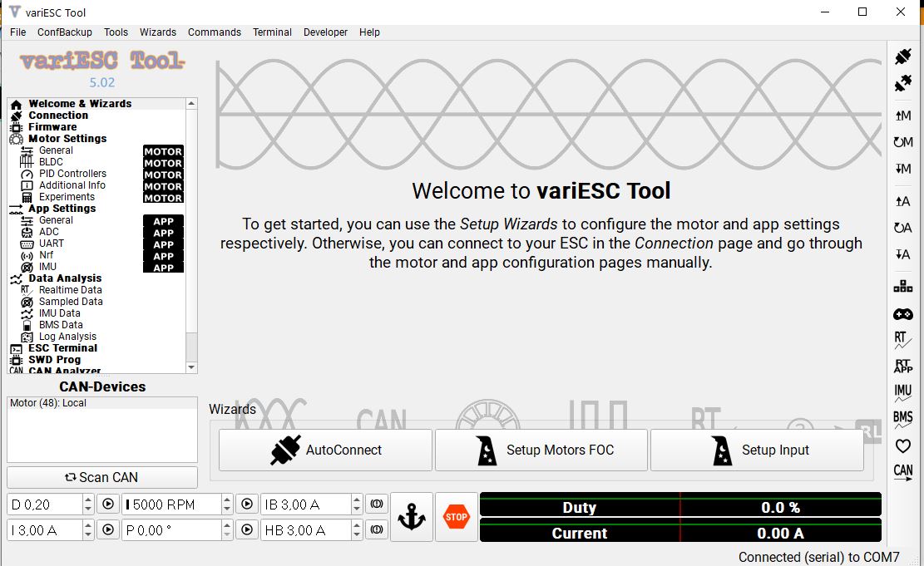Toggle RT realtime data streaming icon
Viewport: 924px width, 566px height.
(x=902, y=340)
